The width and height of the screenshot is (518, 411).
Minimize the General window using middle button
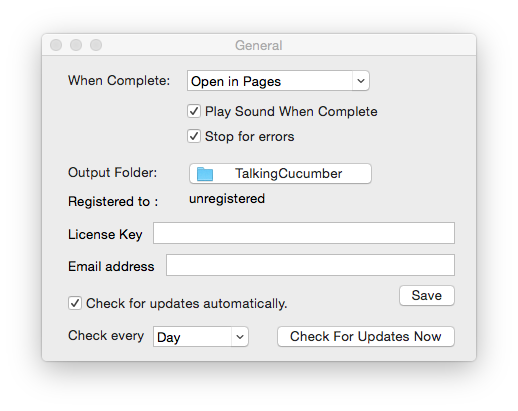click(76, 45)
